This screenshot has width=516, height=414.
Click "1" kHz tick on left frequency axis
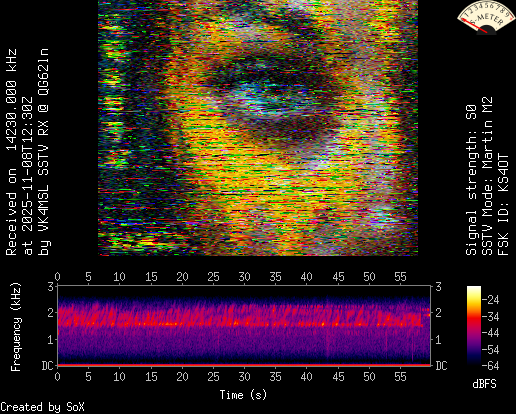click(51, 339)
